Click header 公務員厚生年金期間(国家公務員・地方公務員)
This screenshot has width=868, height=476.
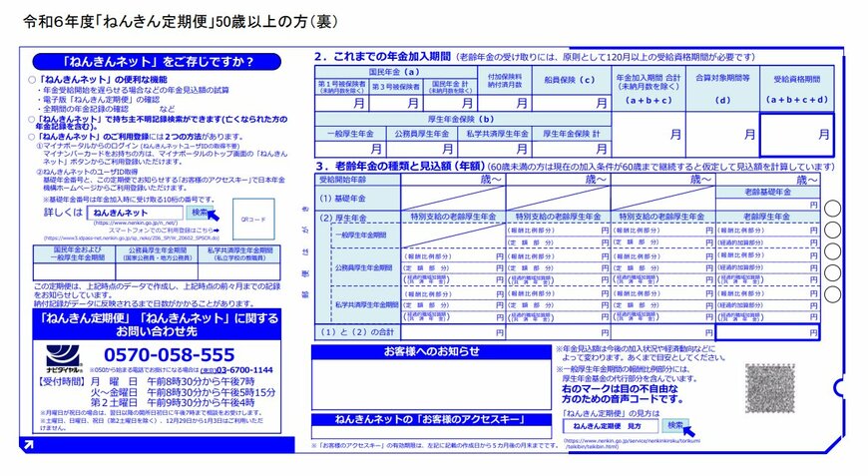point(158,254)
